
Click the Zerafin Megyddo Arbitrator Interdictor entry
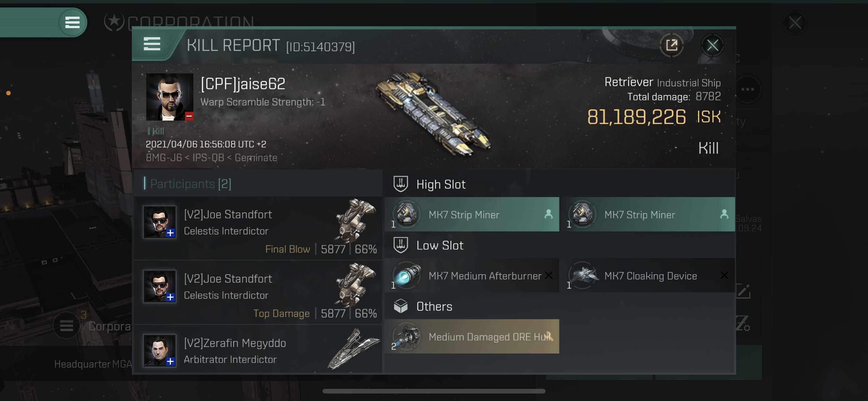coord(258,350)
